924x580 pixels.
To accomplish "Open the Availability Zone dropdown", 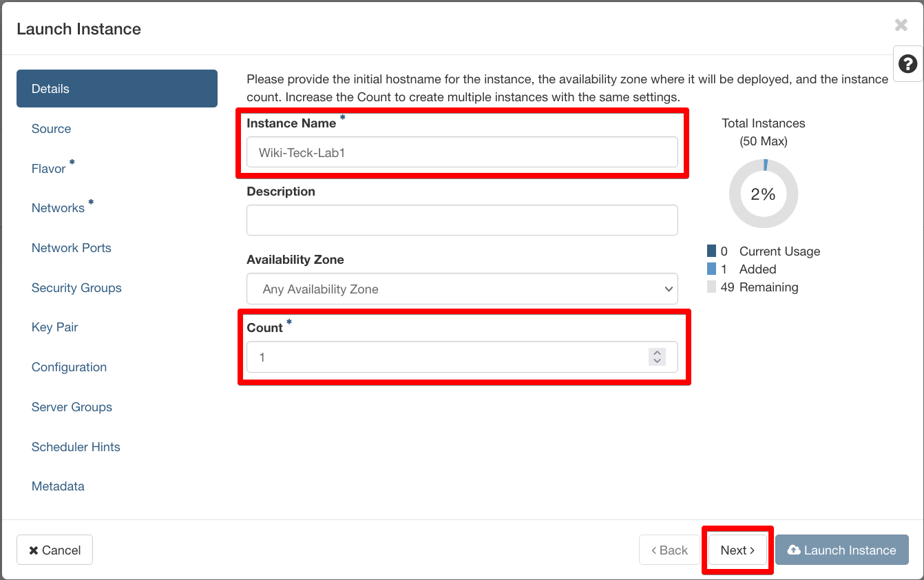I will tap(462, 289).
